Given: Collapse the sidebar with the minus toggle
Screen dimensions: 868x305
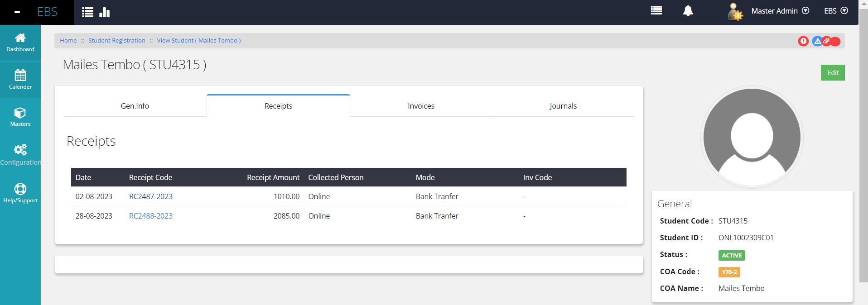Looking at the screenshot, I should [x=17, y=12].
